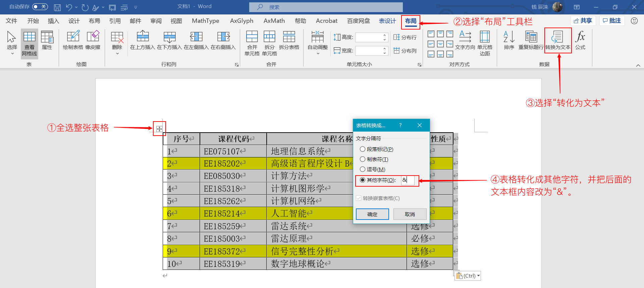Click the 共享 share button
The width and height of the screenshot is (644, 288).
583,21
